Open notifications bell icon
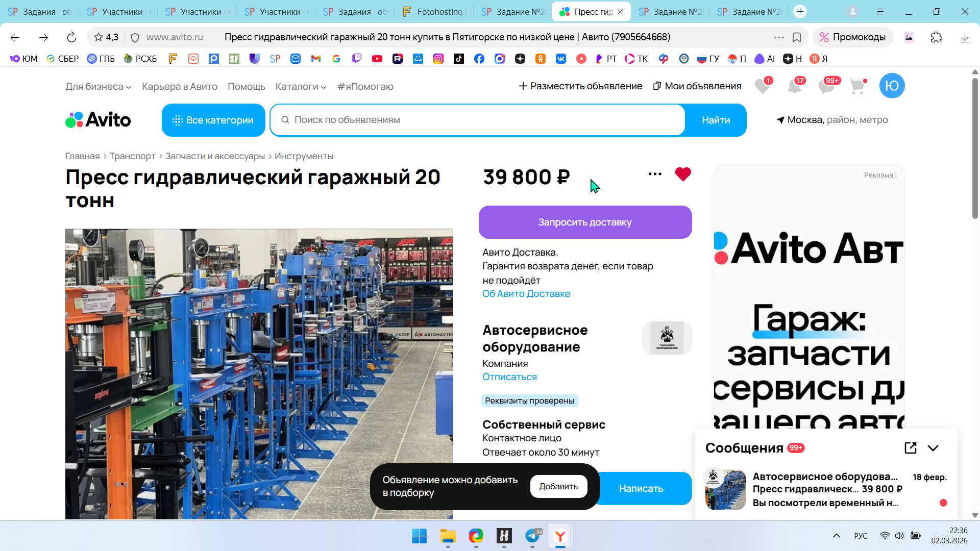 click(794, 86)
